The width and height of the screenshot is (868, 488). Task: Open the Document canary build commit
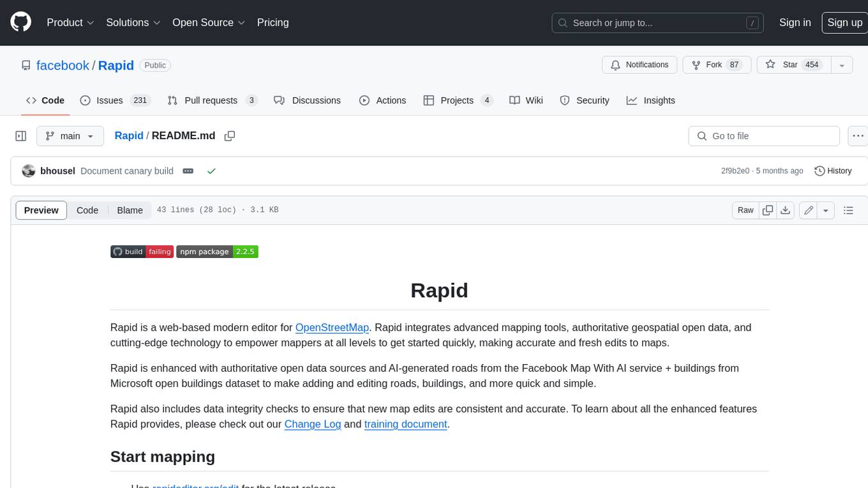[x=127, y=171]
